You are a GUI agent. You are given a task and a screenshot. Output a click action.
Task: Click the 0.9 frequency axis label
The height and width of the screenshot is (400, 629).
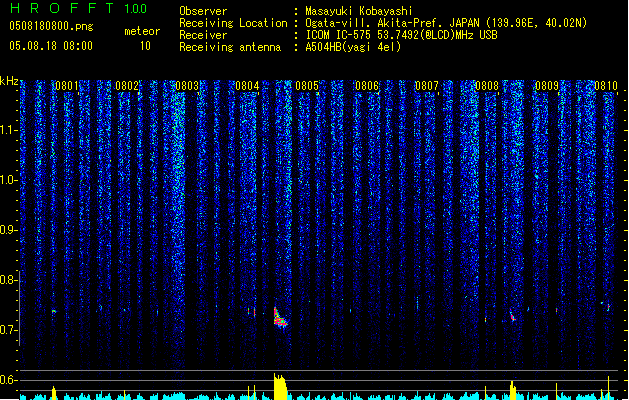click(x=9, y=230)
